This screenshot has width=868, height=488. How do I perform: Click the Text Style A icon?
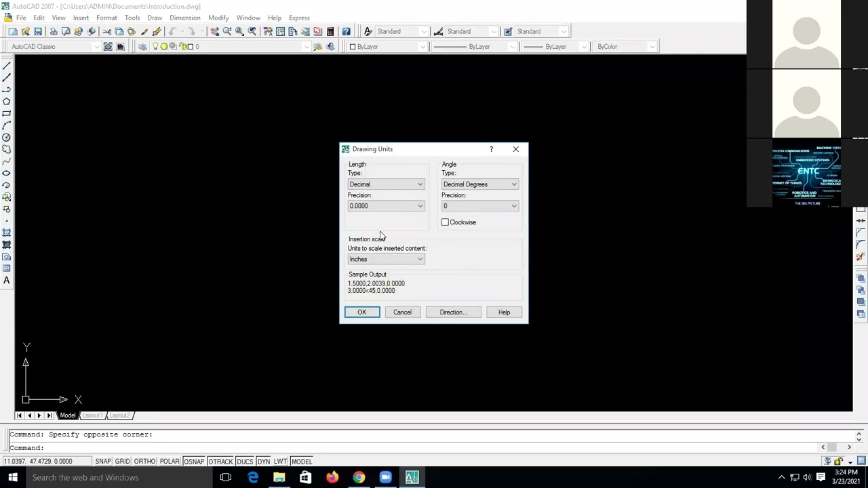368,31
